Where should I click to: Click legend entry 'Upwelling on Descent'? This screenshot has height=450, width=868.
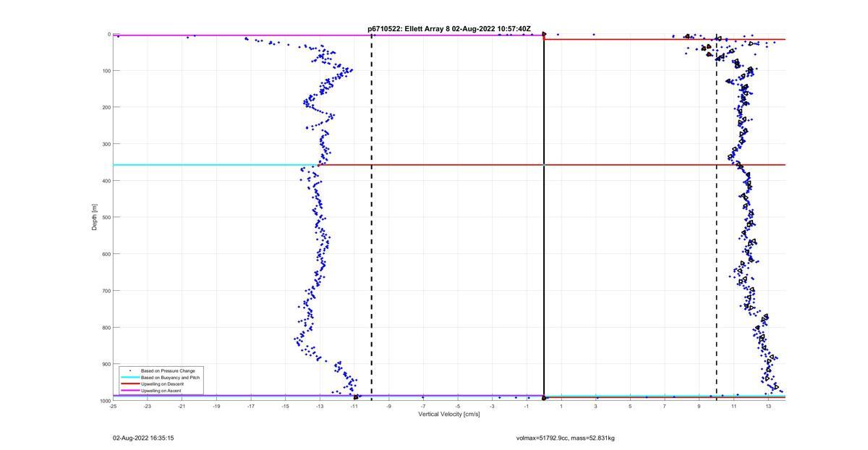point(162,384)
